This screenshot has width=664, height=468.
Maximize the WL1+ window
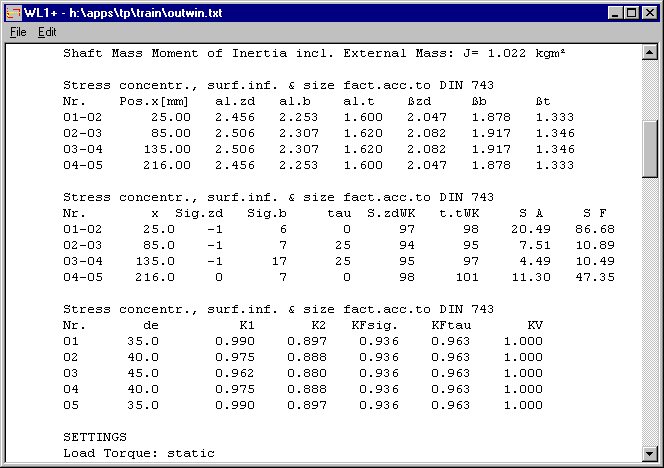[x=629, y=12]
